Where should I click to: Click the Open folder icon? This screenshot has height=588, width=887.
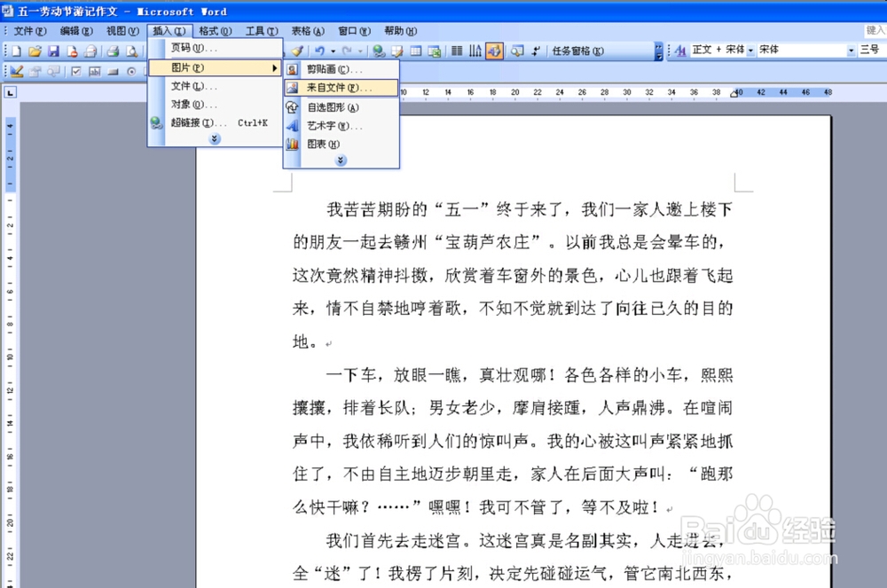pos(35,51)
